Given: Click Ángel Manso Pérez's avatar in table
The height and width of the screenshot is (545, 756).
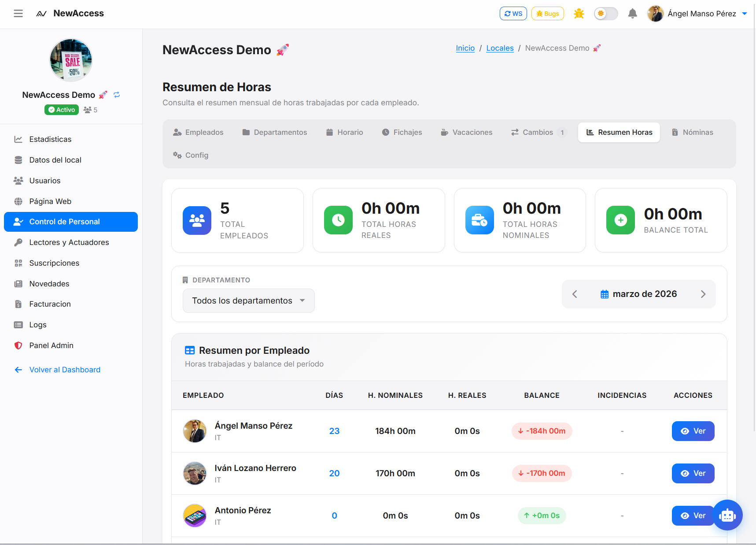Looking at the screenshot, I should pyautogui.click(x=195, y=431).
